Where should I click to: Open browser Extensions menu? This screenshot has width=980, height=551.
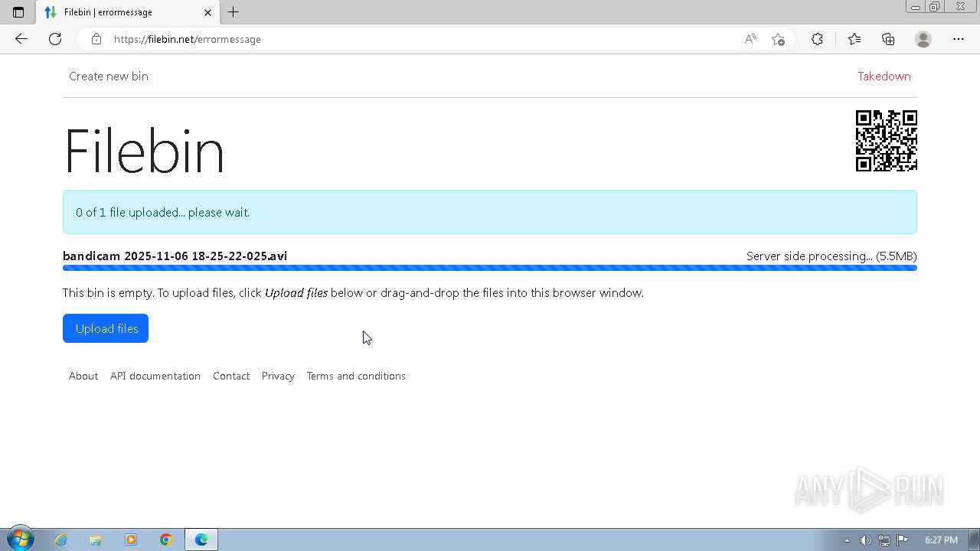coord(817,39)
